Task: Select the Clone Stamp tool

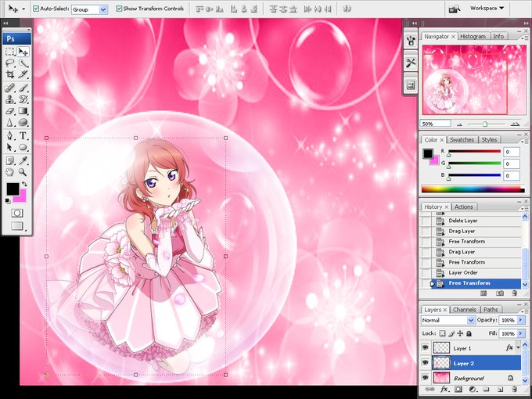Action: pos(10,99)
